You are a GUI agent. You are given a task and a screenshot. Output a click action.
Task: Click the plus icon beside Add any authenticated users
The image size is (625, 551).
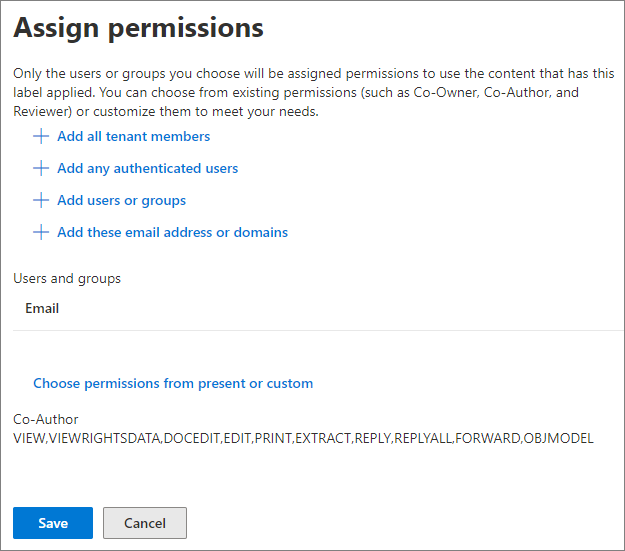click(x=41, y=168)
